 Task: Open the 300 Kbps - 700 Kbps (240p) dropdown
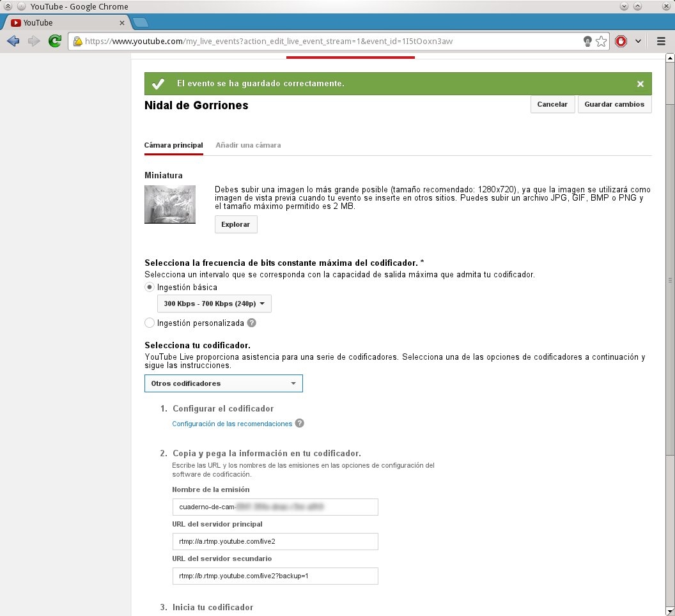point(214,304)
